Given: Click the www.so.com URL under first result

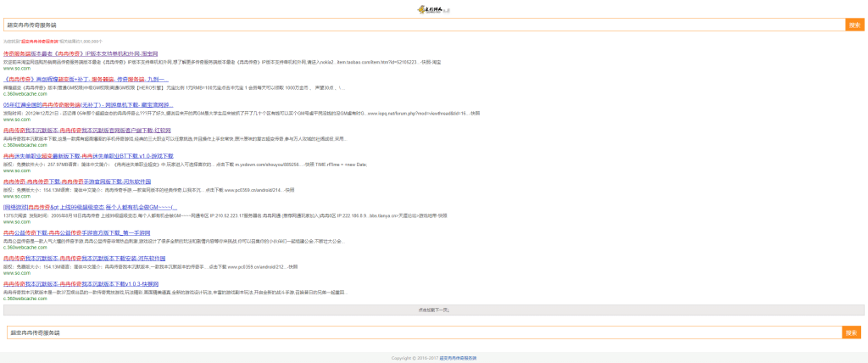Looking at the screenshot, I should point(17,68).
